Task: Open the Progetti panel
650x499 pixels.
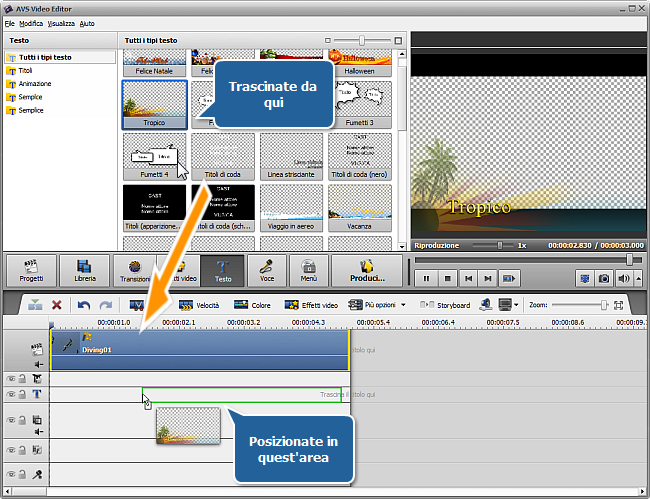Action: [31, 271]
